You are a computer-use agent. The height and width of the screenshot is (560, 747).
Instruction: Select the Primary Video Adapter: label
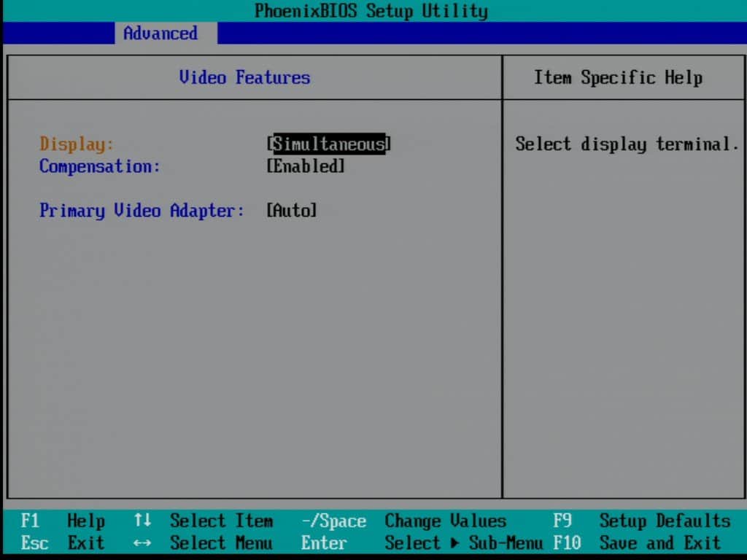click(x=142, y=211)
